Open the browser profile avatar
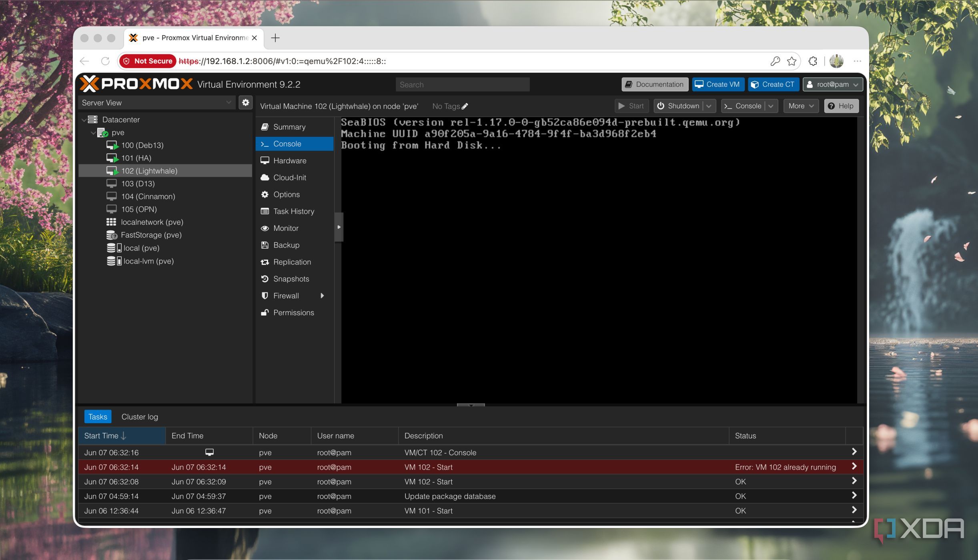 tap(836, 61)
